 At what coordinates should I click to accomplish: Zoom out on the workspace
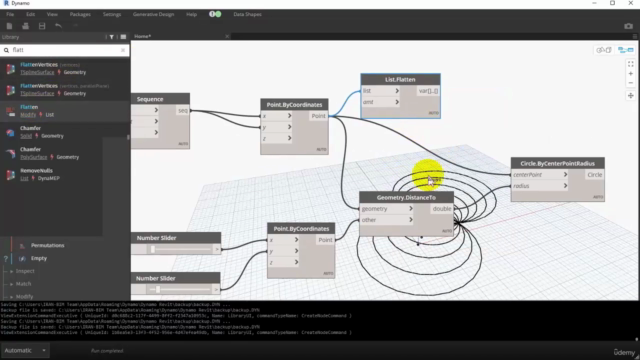pos(631,83)
